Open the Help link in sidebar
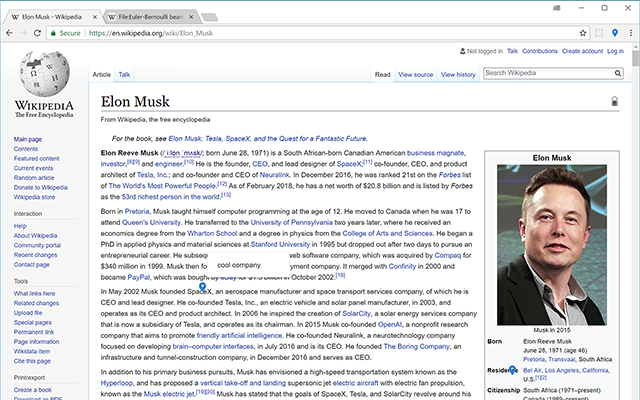The width and height of the screenshot is (640, 400). pyautogui.click(x=20, y=226)
